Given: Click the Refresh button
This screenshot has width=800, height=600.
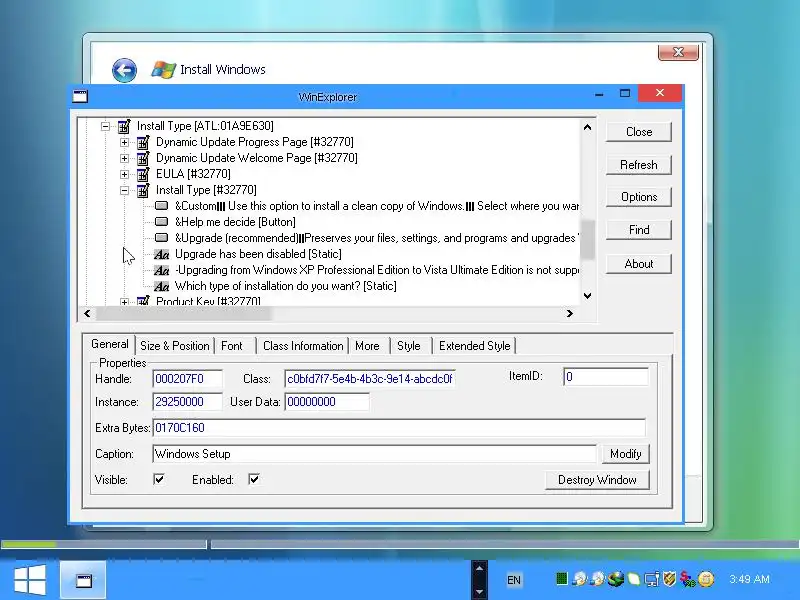Looking at the screenshot, I should pyautogui.click(x=639, y=165).
